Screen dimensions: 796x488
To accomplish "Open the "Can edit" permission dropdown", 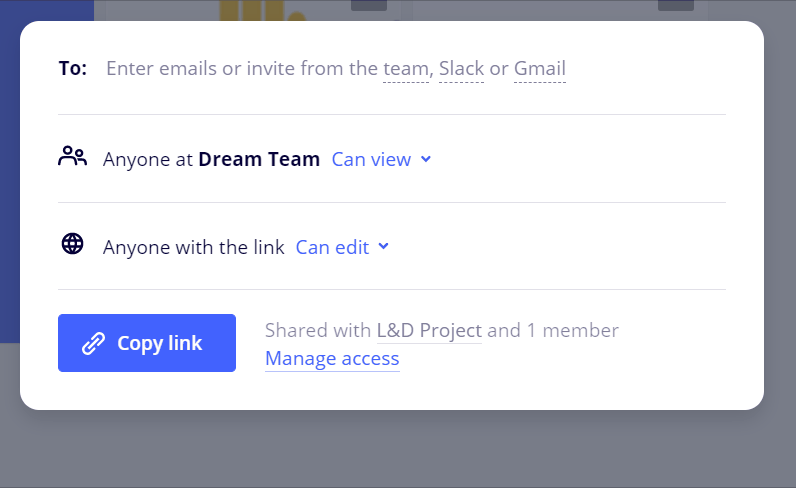I will coord(333,247).
